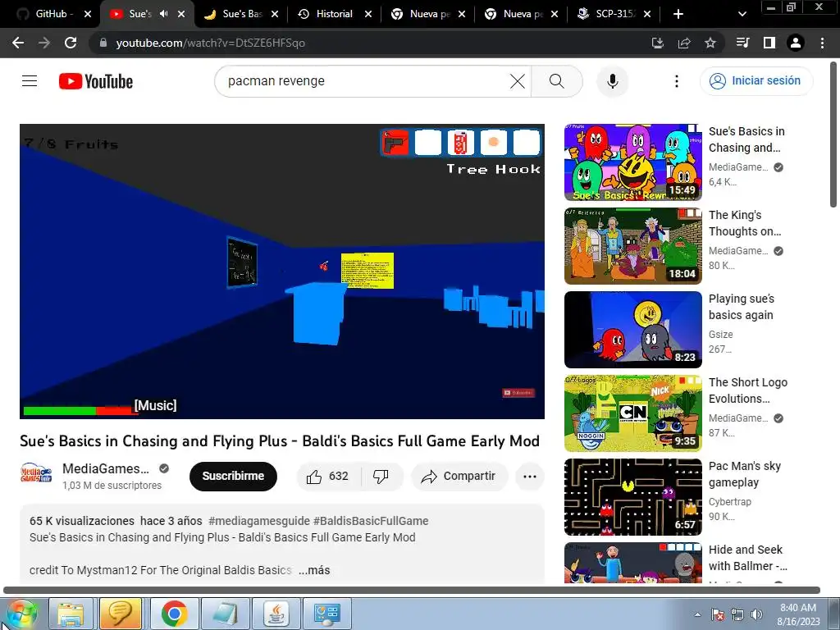The image size is (840, 630).
Task: Mute the Sue's tab via speaker icon
Action: [x=164, y=14]
